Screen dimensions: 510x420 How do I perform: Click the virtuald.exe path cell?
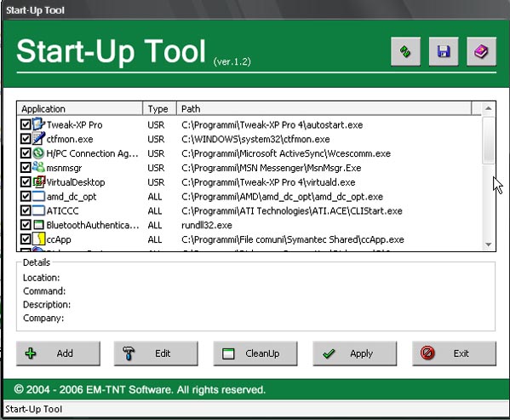click(x=268, y=182)
